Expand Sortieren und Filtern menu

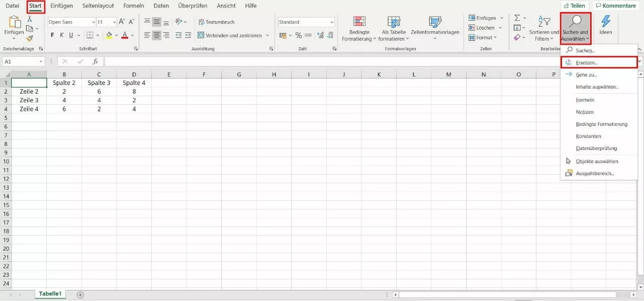point(544,28)
